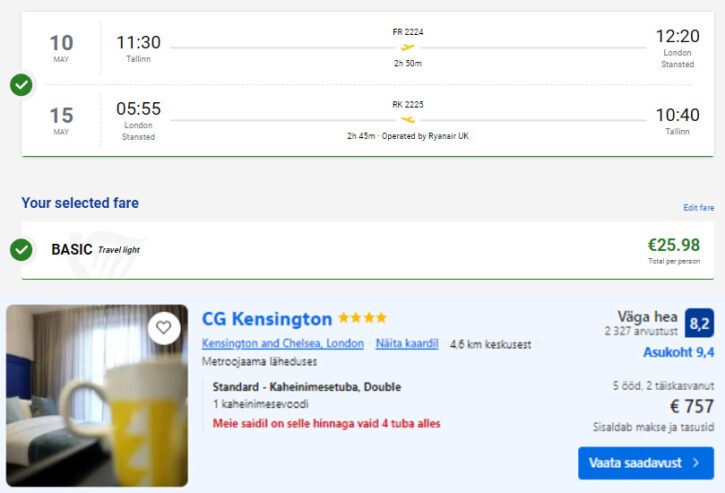725x493 pixels.
Task: Click Näita kaardil to show the map
Action: pyautogui.click(x=407, y=344)
